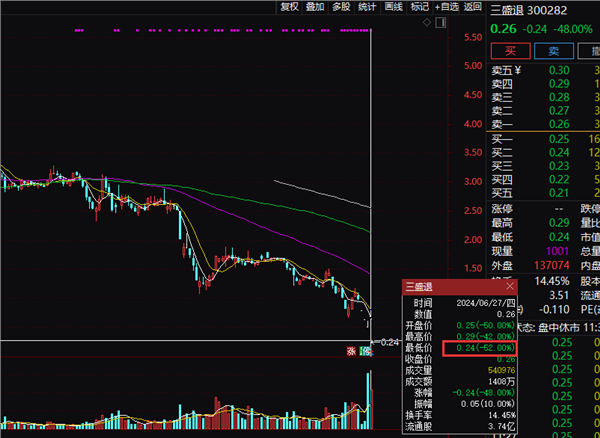
Task: Activate the 画线 drawing tool
Action: click(x=393, y=7)
